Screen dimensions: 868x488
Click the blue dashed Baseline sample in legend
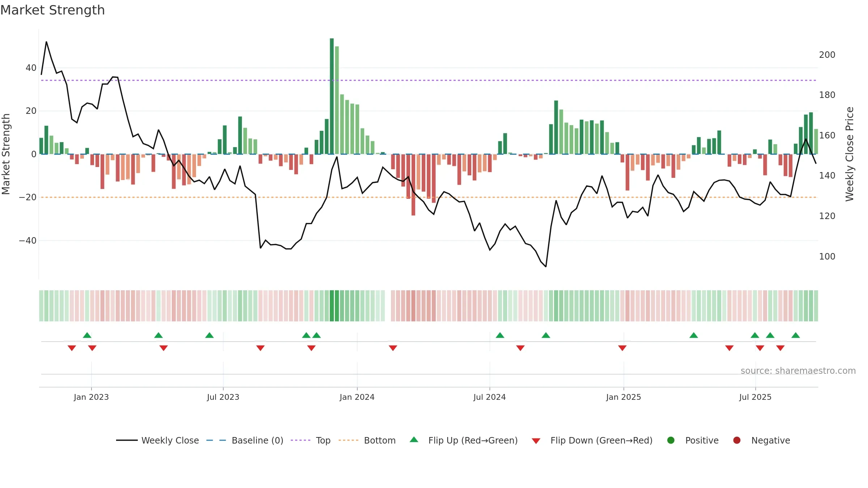(x=216, y=440)
